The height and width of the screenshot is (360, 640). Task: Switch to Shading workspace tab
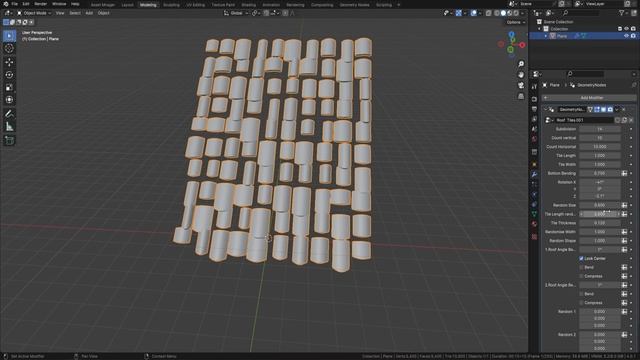coord(248,5)
